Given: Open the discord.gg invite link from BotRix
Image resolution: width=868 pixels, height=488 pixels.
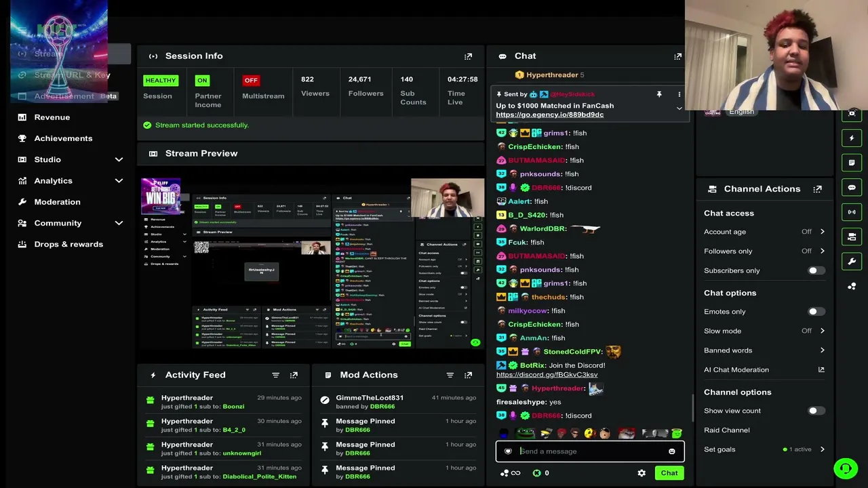Looking at the screenshot, I should tap(547, 375).
